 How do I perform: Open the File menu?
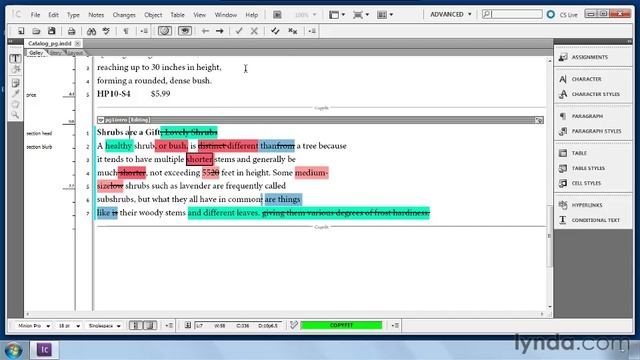36,15
